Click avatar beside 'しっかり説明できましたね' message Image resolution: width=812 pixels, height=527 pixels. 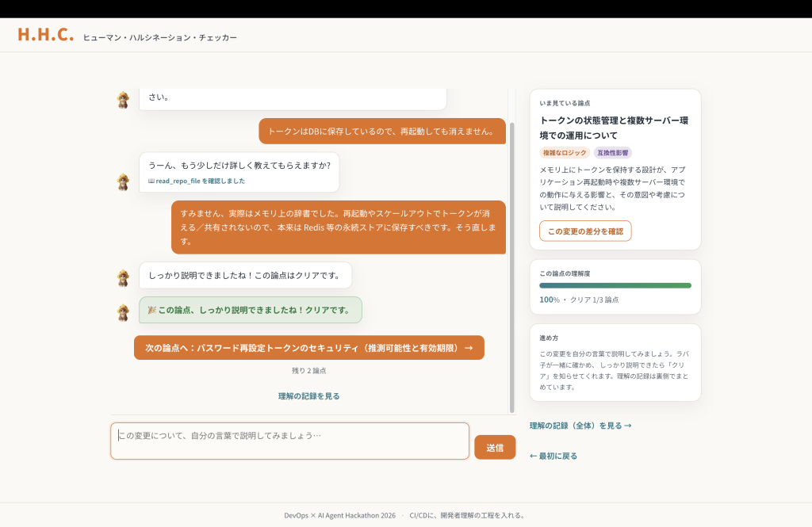pyautogui.click(x=123, y=278)
